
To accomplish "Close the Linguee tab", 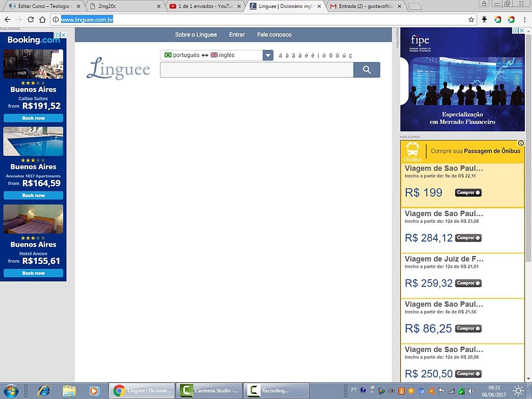I will tap(319, 6).
